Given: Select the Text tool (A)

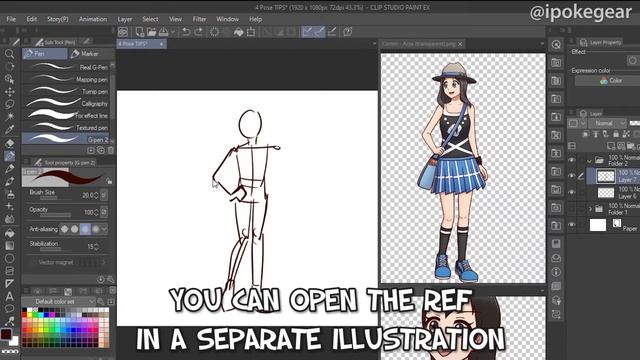Looking at the screenshot, I should (x=9, y=296).
